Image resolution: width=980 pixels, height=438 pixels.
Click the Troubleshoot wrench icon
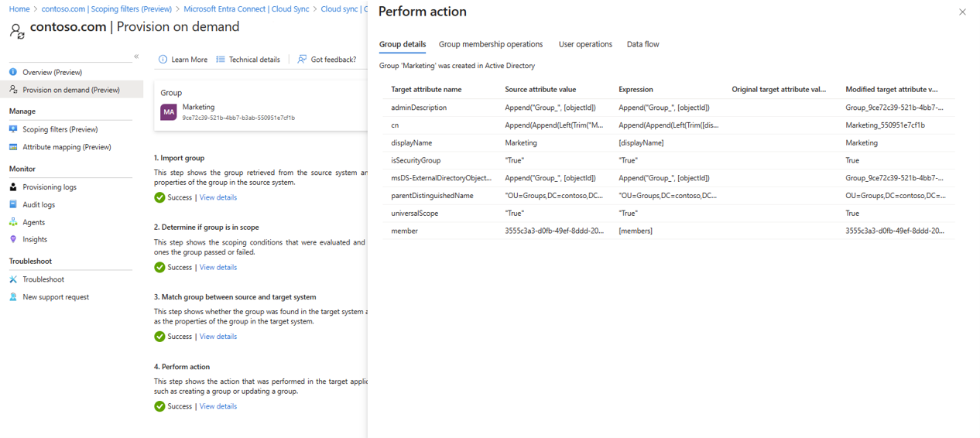click(x=13, y=279)
